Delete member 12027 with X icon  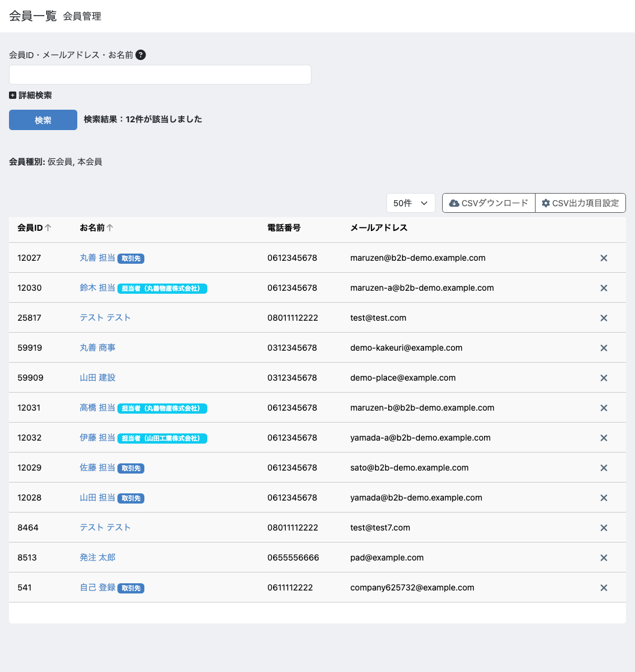pyautogui.click(x=604, y=258)
